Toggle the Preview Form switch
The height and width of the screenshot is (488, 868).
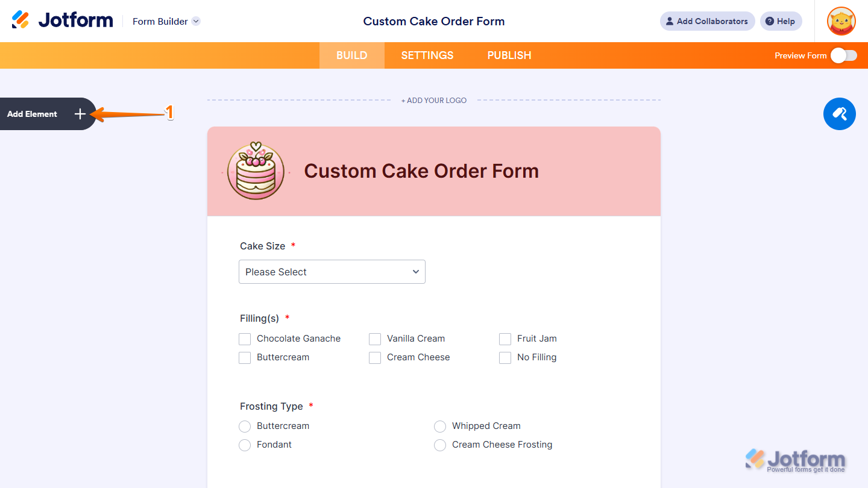(843, 55)
